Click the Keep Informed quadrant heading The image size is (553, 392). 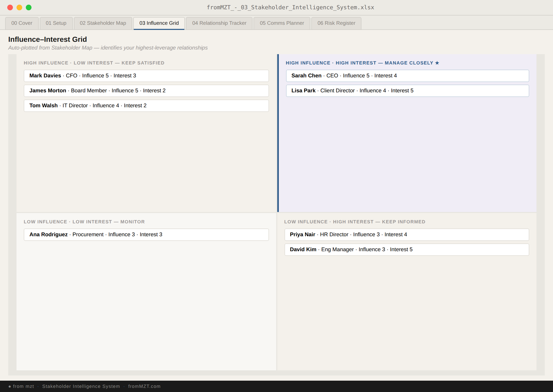[x=355, y=222]
